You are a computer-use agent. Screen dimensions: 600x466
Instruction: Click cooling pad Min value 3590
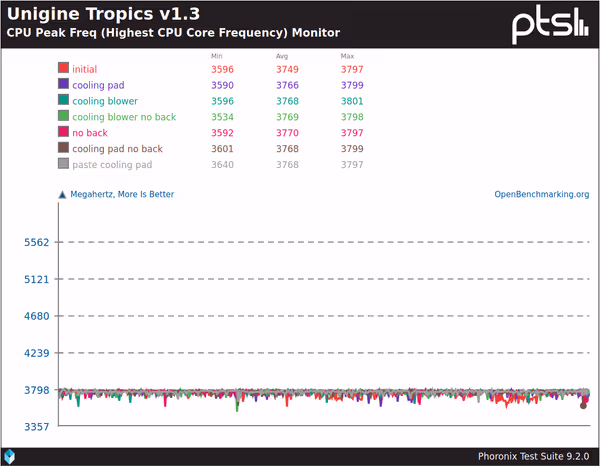[x=222, y=85]
